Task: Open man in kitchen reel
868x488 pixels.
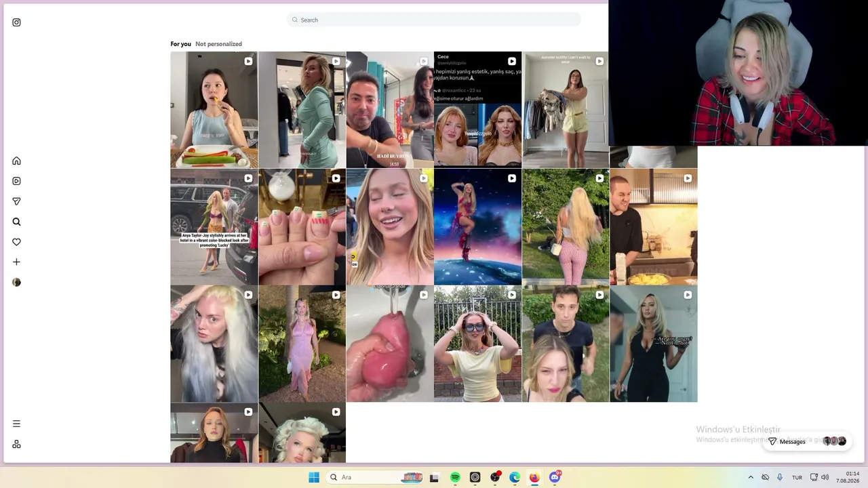Action: [654, 226]
